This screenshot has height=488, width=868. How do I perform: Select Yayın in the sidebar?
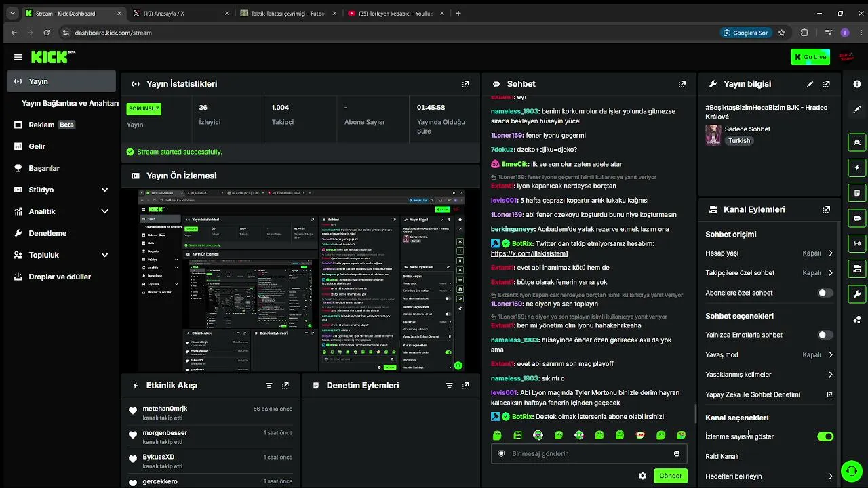61,81
